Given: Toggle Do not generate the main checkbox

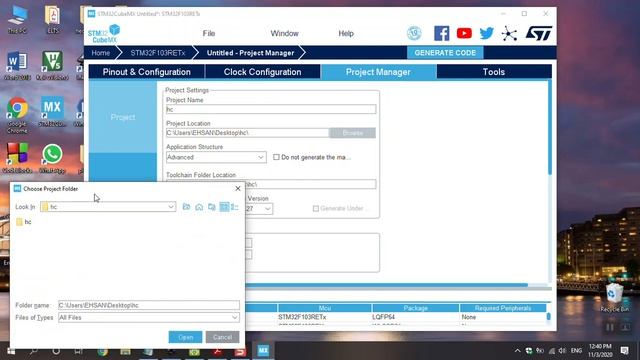Looking at the screenshot, I should tap(276, 157).
